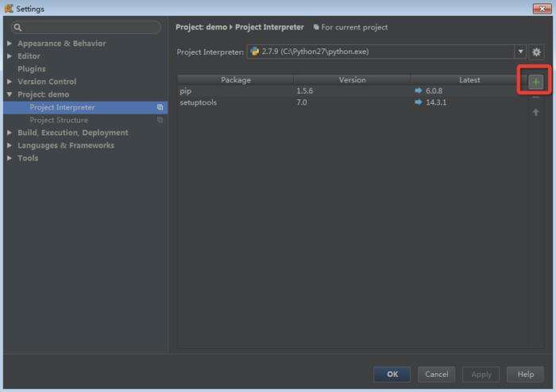This screenshot has width=556, height=392.
Task: Click the update arrow next to 14.3.1
Action: point(419,102)
